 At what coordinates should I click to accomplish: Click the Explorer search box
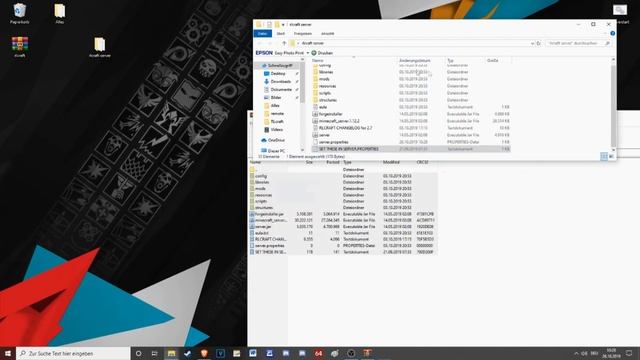click(x=578, y=43)
